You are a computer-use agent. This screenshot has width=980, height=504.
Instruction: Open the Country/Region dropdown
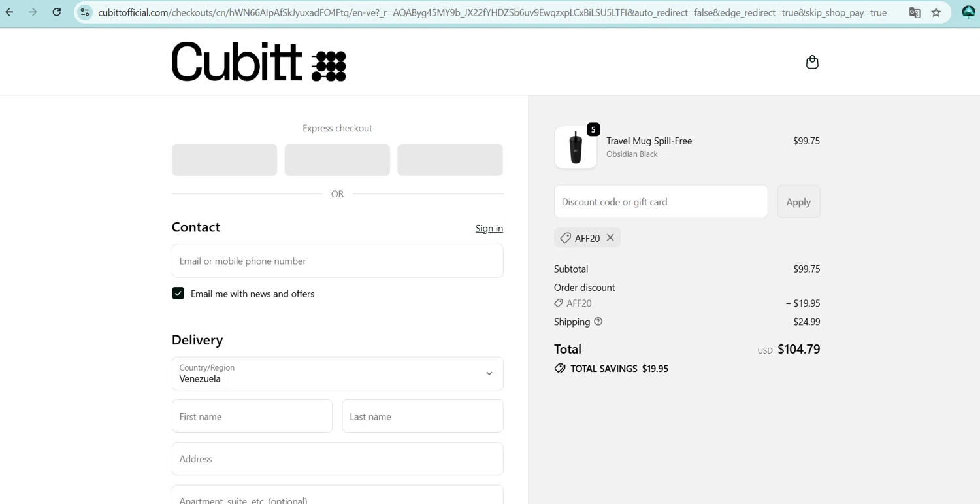pos(337,373)
